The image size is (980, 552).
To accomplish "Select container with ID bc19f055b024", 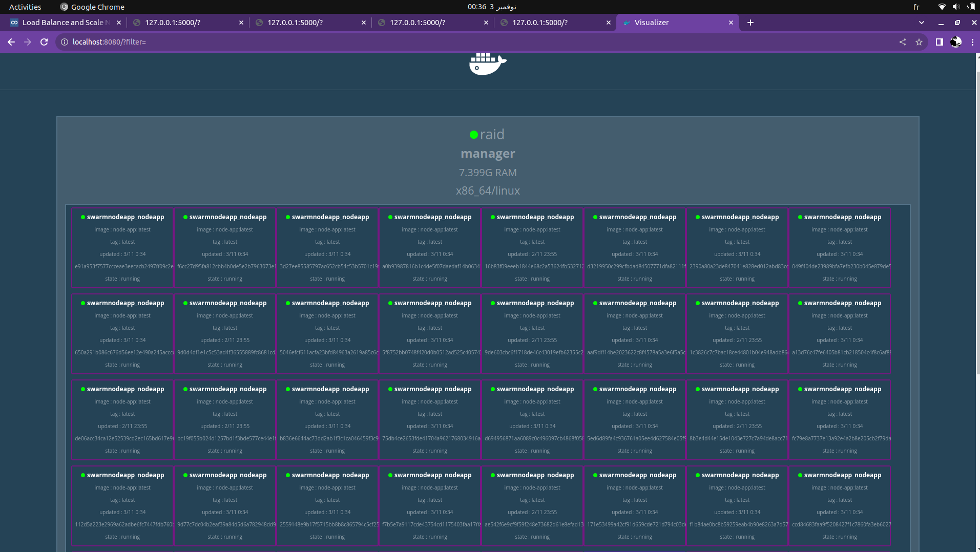I will [225, 420].
